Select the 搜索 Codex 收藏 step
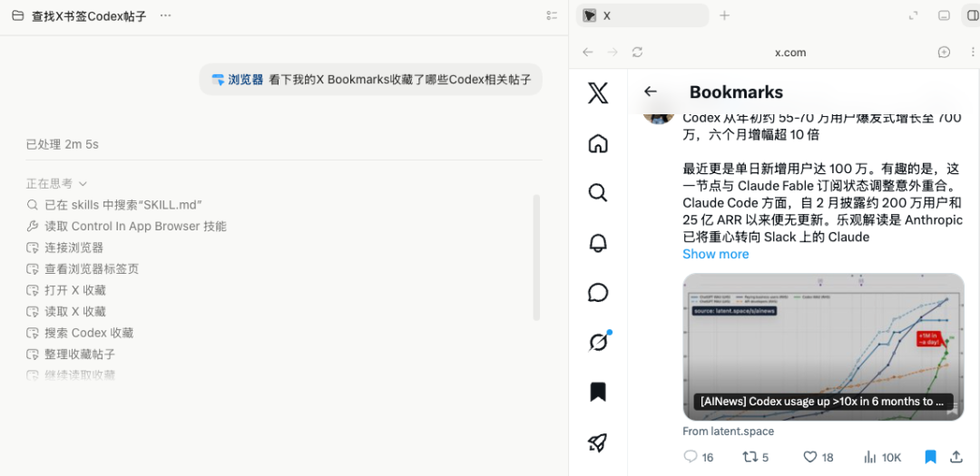Image resolution: width=980 pixels, height=476 pixels. point(80,333)
